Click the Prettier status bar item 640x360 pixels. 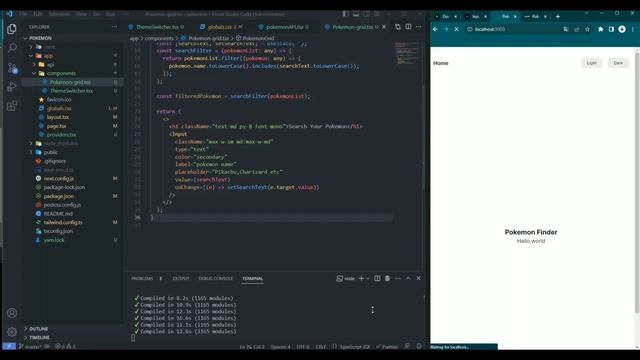coord(387,347)
